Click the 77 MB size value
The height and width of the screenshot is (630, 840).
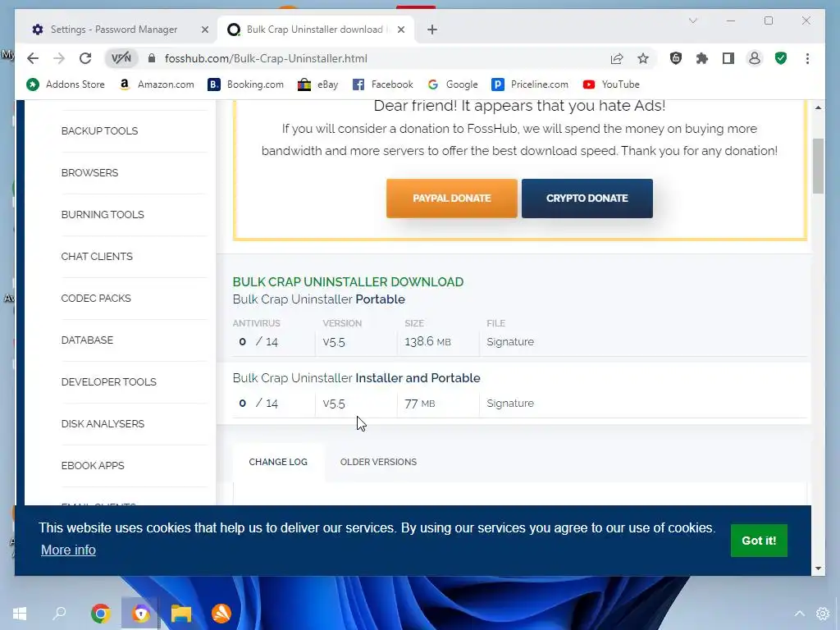(x=419, y=404)
